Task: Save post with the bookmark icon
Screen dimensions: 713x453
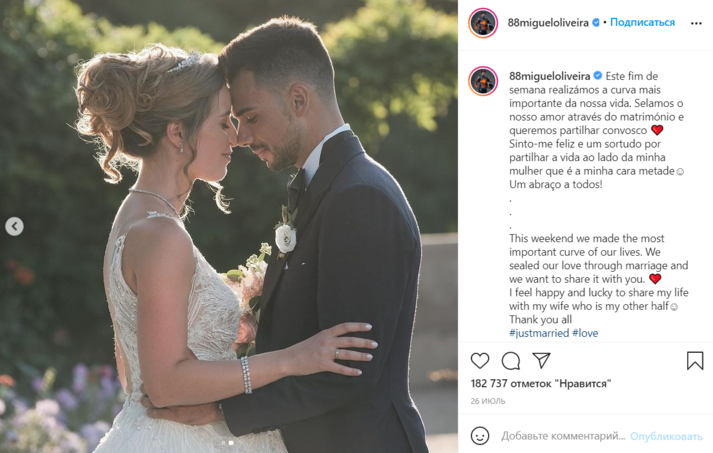Action: coord(695,360)
